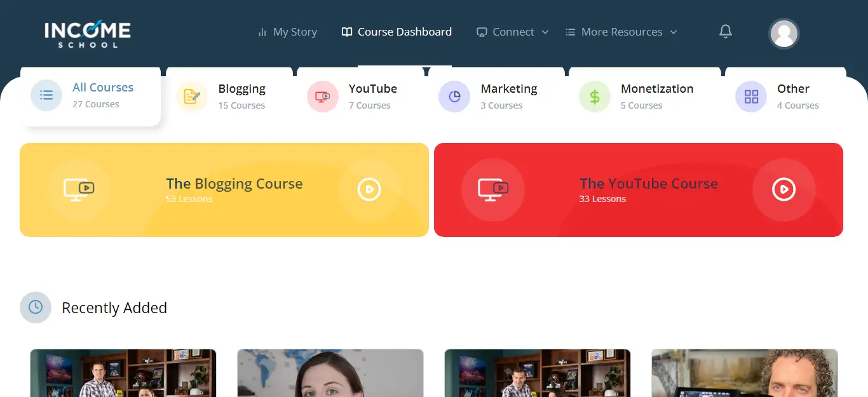Click the Other grid icon
The height and width of the screenshot is (397, 868).
(x=751, y=97)
